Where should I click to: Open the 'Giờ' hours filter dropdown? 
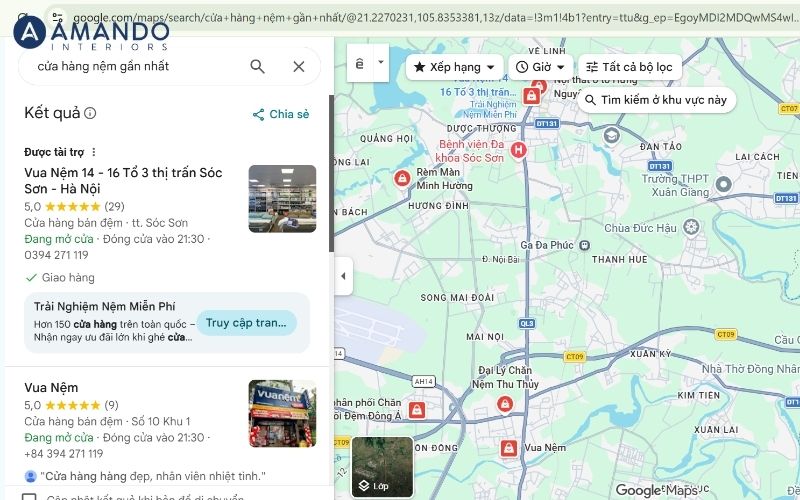click(x=540, y=67)
